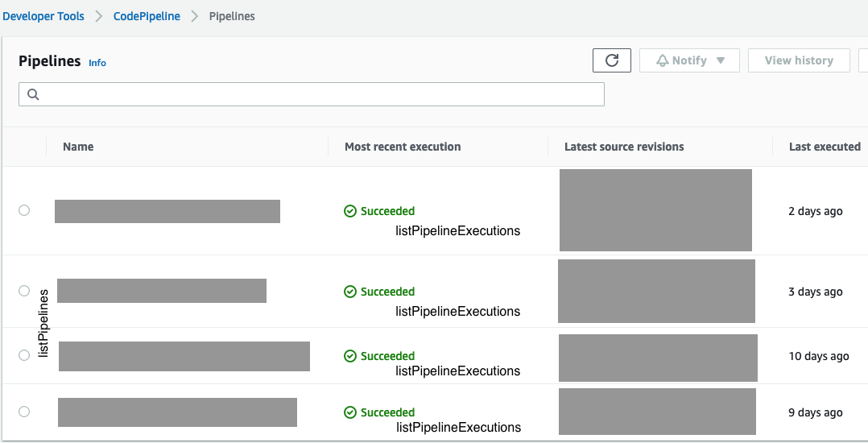Click the refresh pipelines icon button
The image size is (868, 443).
pyautogui.click(x=612, y=60)
